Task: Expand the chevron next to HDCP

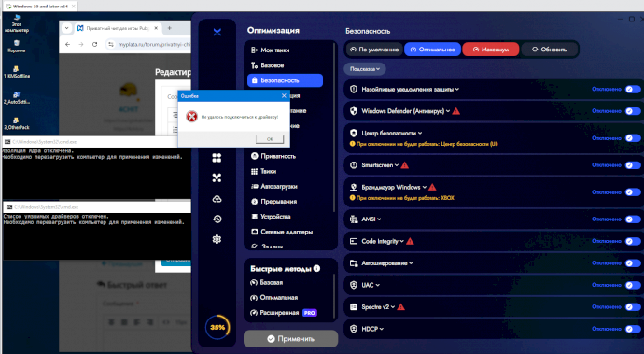Action: pos(382,329)
